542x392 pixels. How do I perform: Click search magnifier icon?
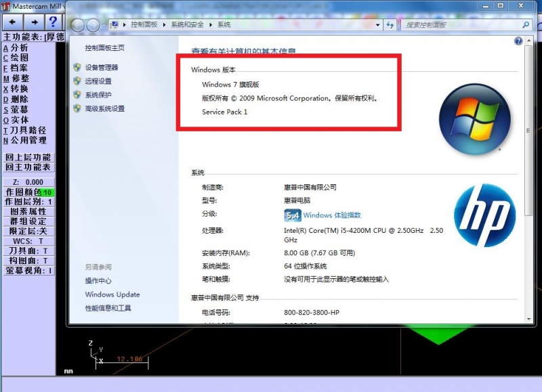(526, 24)
